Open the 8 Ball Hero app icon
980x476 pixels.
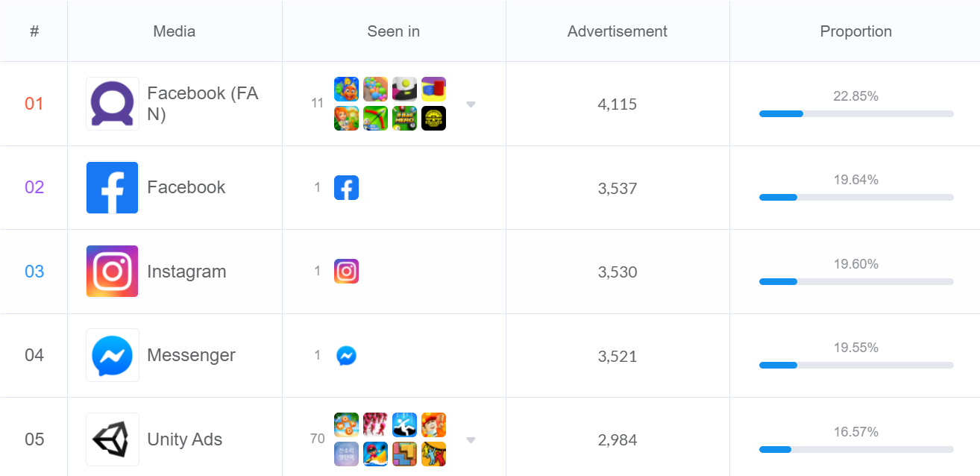coord(404,119)
